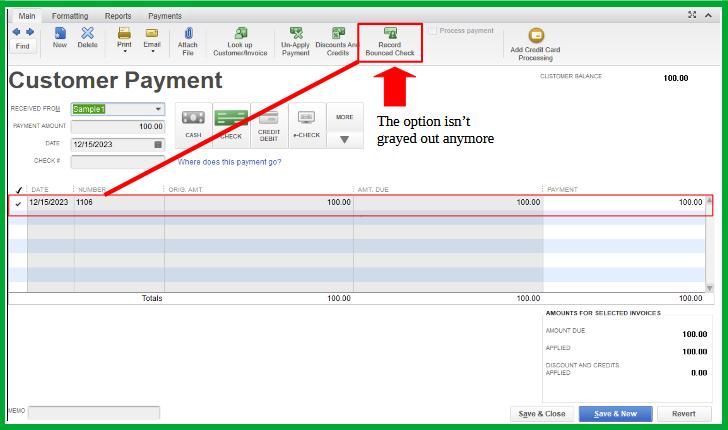Select Check payment method
This screenshot has width=728, height=430.
(231, 125)
